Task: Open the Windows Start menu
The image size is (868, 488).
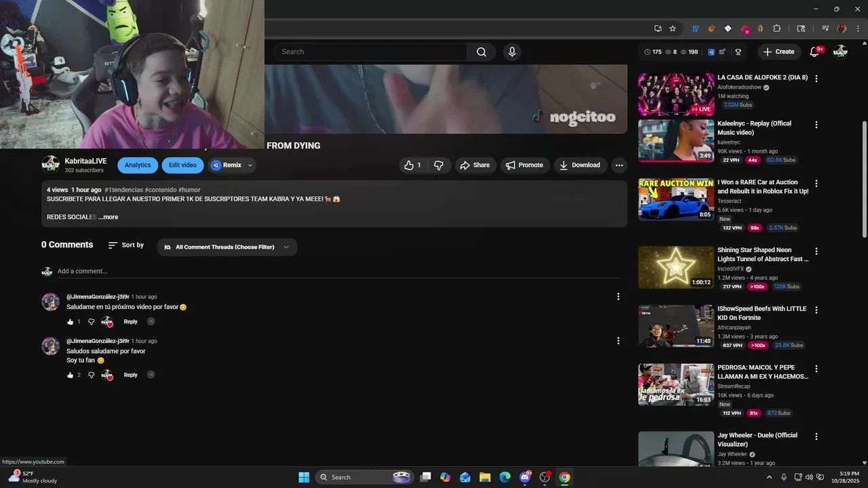Action: (304, 477)
